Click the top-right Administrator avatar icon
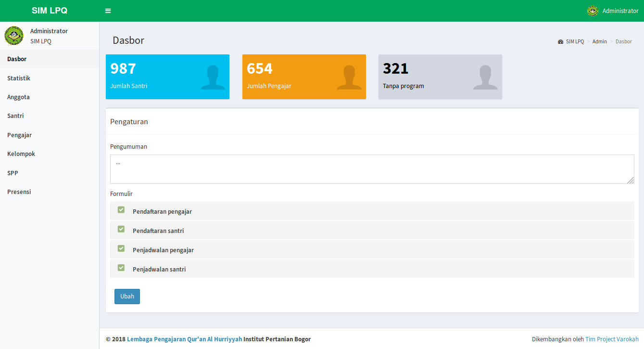 tap(593, 11)
